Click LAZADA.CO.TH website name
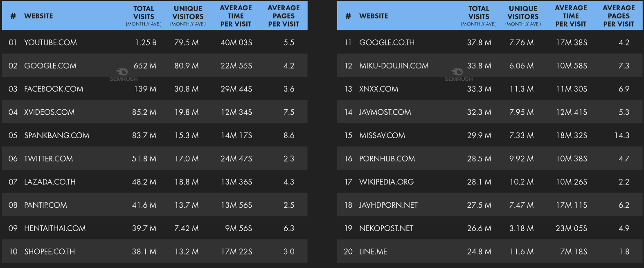Image resolution: width=644 pixels, height=268 pixels. click(x=50, y=182)
